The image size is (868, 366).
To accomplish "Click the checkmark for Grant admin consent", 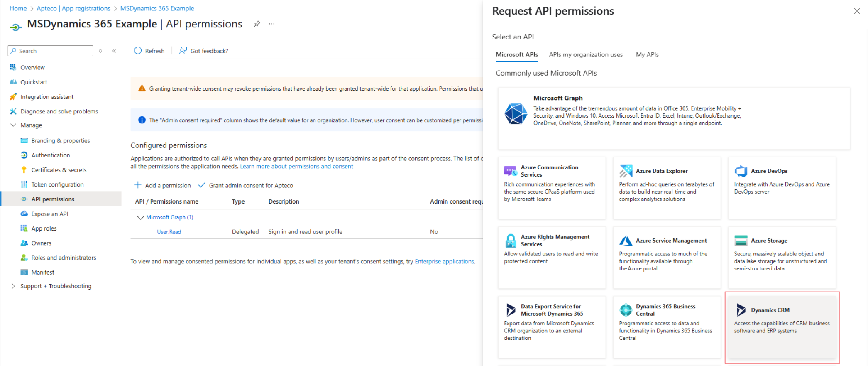I will 202,185.
